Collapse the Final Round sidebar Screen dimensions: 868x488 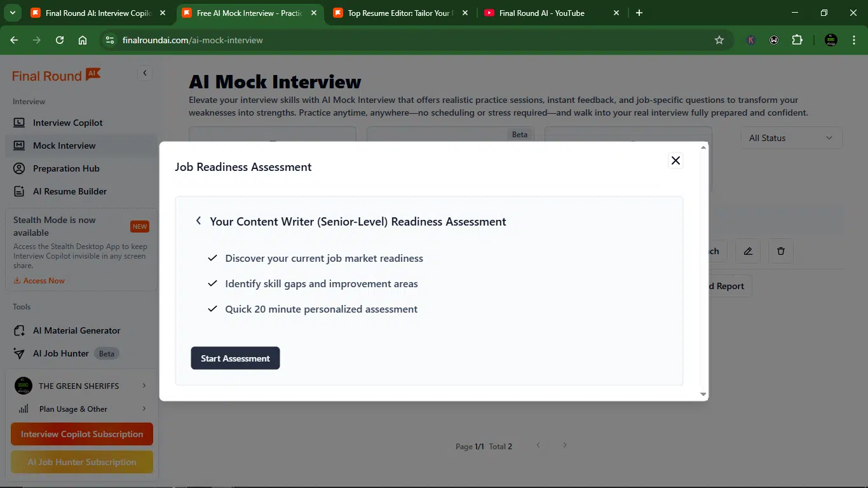(145, 73)
